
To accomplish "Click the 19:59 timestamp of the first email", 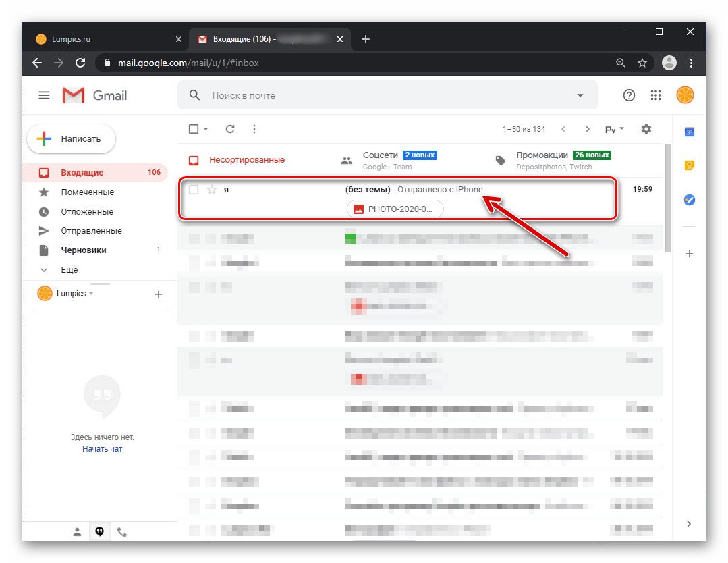I will (642, 189).
